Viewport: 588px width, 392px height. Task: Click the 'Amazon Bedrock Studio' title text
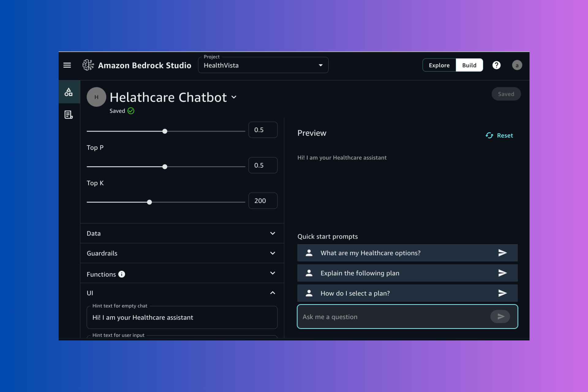click(x=145, y=65)
